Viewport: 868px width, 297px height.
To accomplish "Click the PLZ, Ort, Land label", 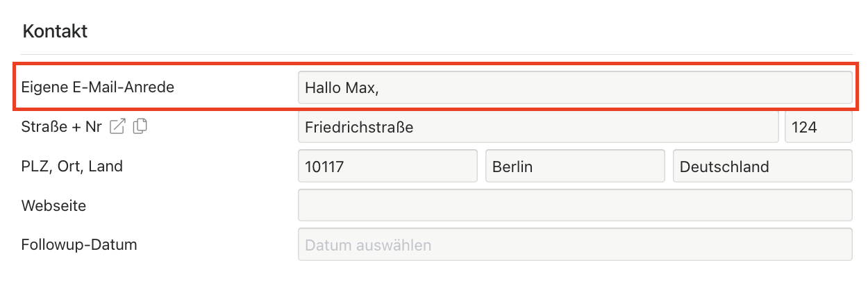I will [72, 167].
